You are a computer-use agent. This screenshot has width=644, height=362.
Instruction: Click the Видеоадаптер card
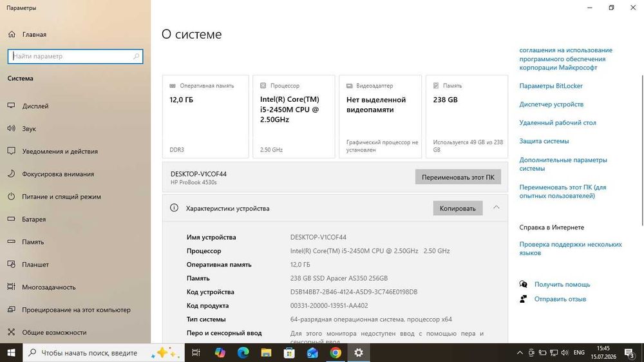(x=381, y=117)
